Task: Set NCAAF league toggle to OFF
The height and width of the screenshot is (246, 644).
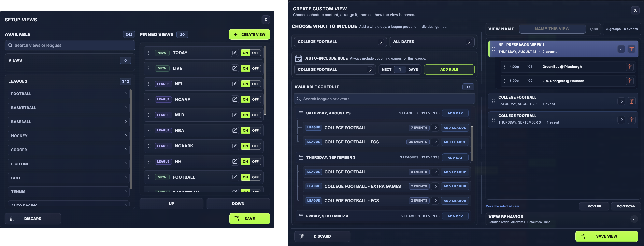Action: click(255, 99)
